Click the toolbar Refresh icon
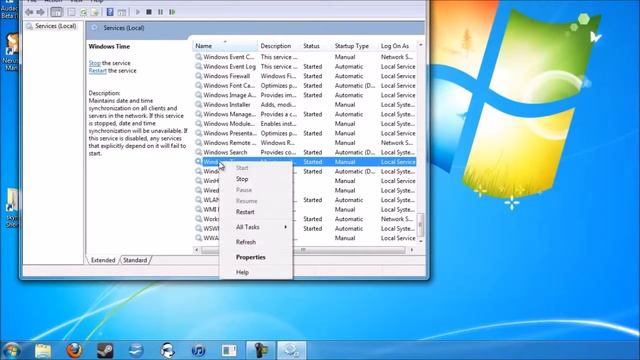Viewport: 640px width, 360px height. [84, 12]
